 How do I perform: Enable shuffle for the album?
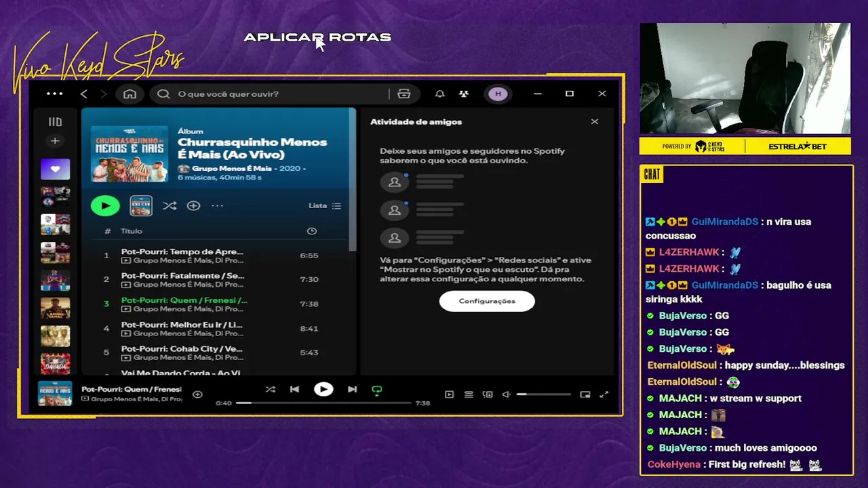tap(170, 205)
